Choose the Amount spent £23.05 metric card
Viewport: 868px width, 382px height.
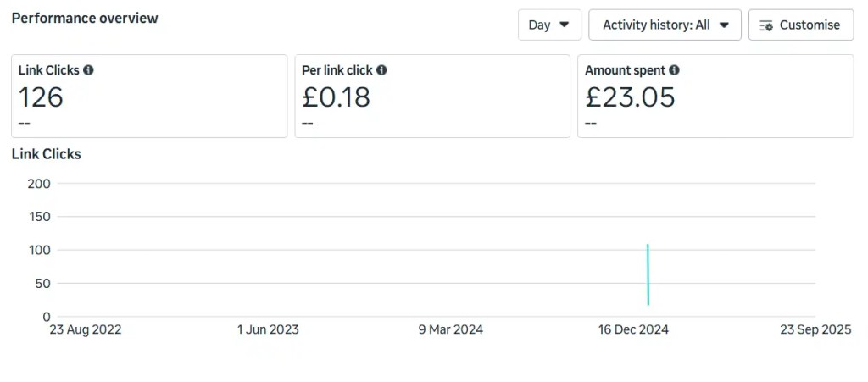point(715,96)
